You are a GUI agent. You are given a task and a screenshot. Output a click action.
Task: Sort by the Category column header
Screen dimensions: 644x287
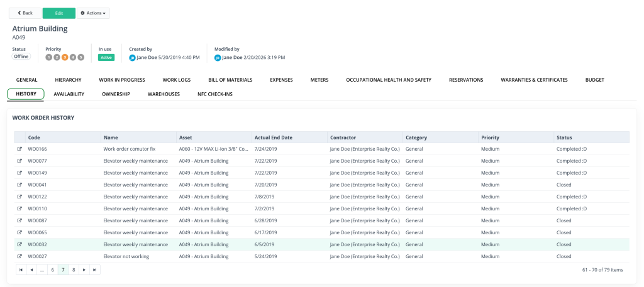pos(441,138)
